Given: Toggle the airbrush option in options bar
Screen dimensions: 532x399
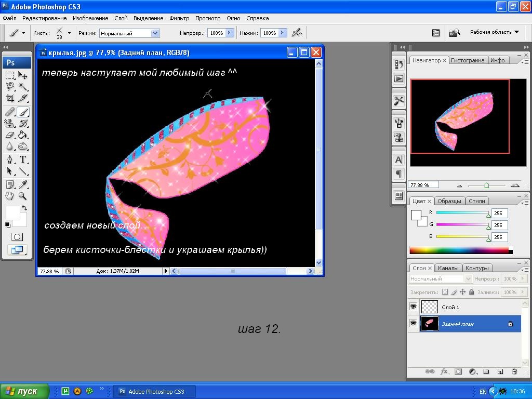Looking at the screenshot, I should coord(297,33).
